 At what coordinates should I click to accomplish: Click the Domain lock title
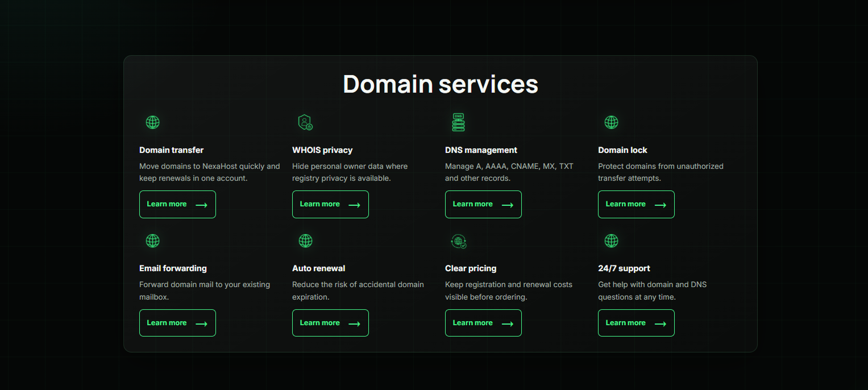pos(622,150)
